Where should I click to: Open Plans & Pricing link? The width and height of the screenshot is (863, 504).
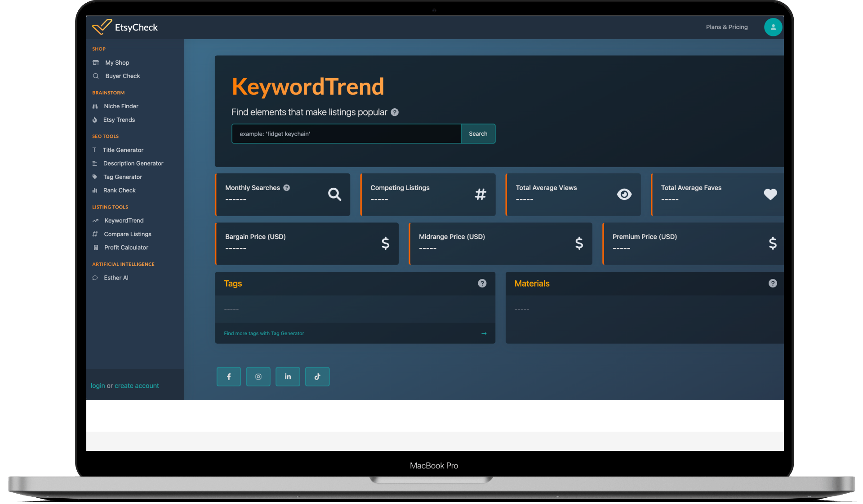click(x=727, y=27)
